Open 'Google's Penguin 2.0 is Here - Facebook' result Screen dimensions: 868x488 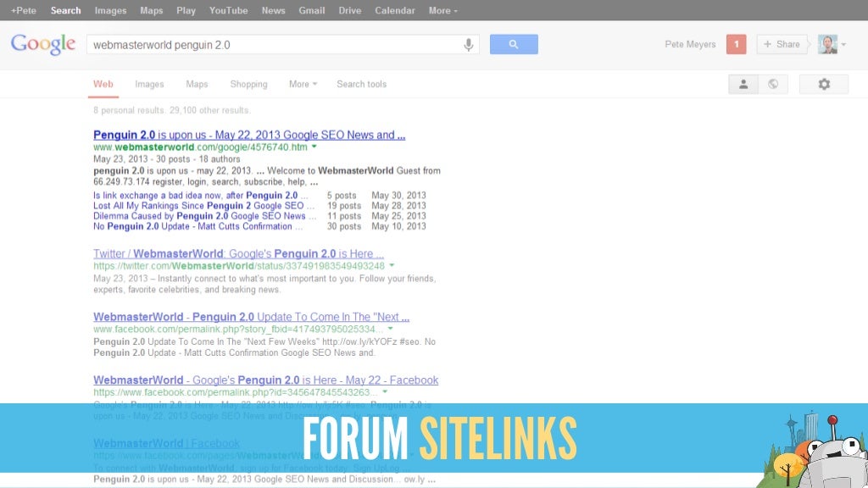tap(265, 380)
